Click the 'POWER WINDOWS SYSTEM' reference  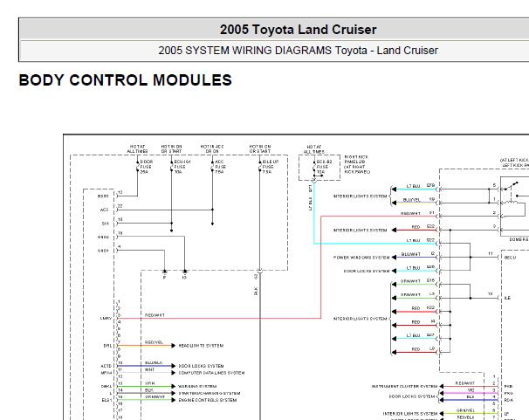361,258
